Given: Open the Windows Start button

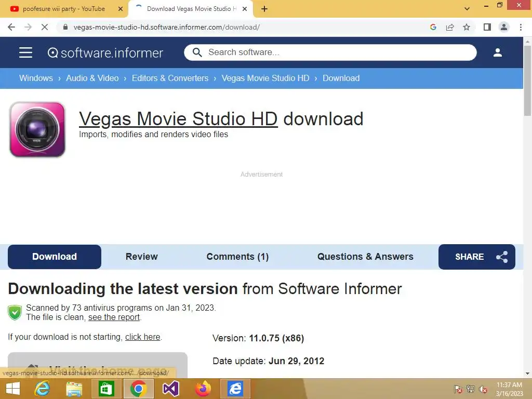Looking at the screenshot, I should (x=13, y=389).
